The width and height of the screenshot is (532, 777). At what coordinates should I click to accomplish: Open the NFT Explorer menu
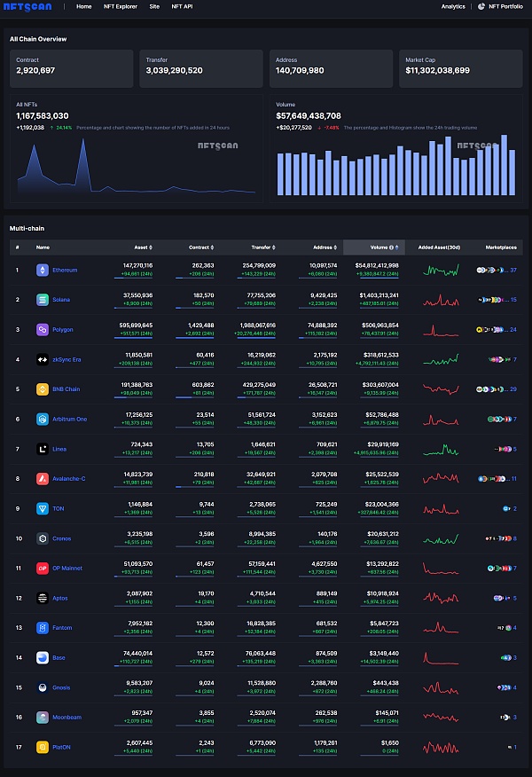[120, 6]
